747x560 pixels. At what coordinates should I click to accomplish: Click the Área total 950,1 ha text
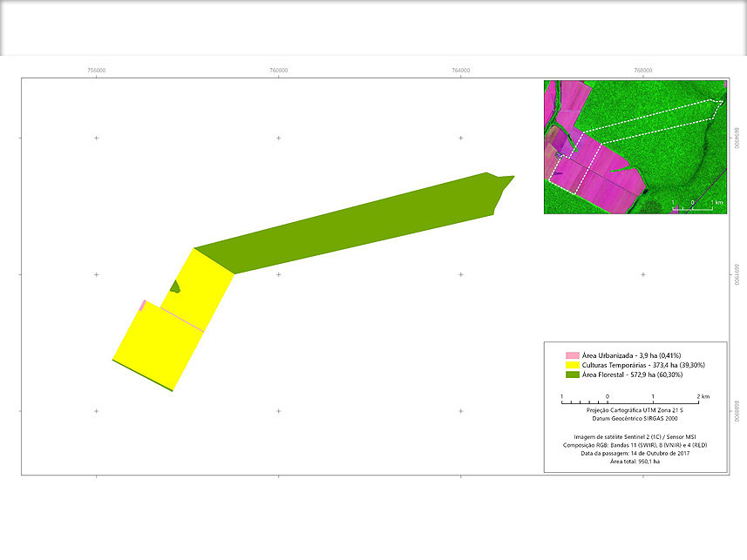(x=635, y=462)
